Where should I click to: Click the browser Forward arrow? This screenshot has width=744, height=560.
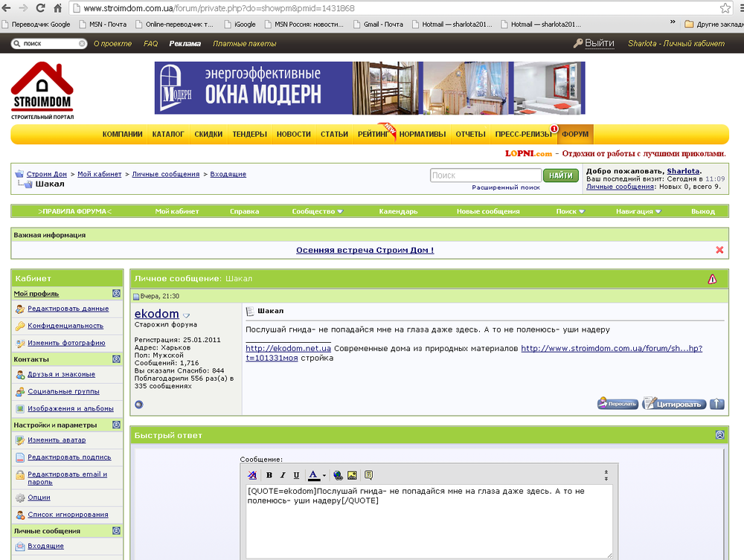pyautogui.click(x=23, y=8)
